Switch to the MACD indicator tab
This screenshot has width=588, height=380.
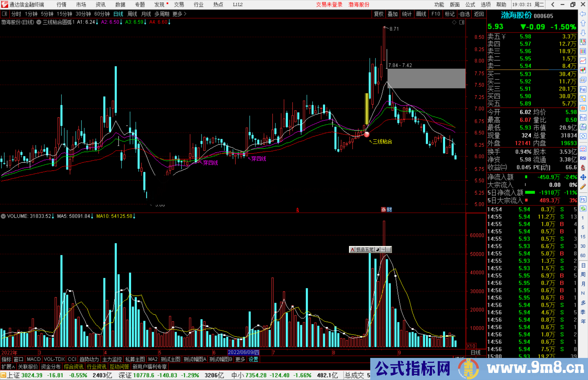(x=33, y=359)
